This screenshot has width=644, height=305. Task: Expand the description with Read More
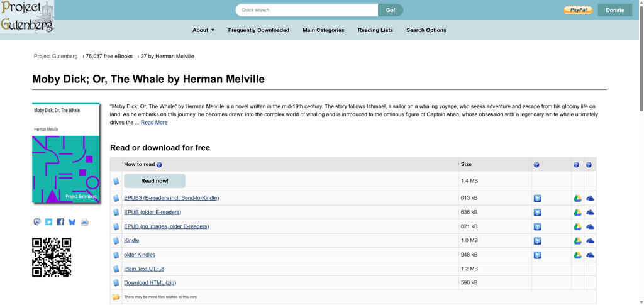[155, 123]
